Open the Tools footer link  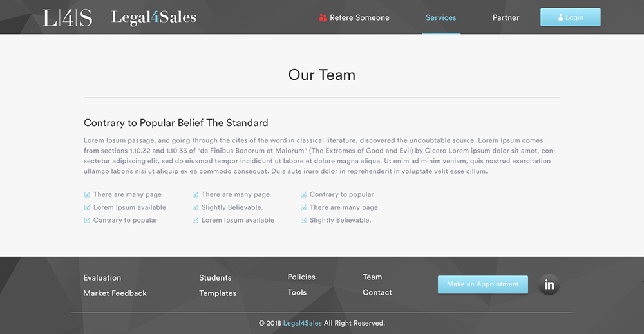pyautogui.click(x=297, y=293)
